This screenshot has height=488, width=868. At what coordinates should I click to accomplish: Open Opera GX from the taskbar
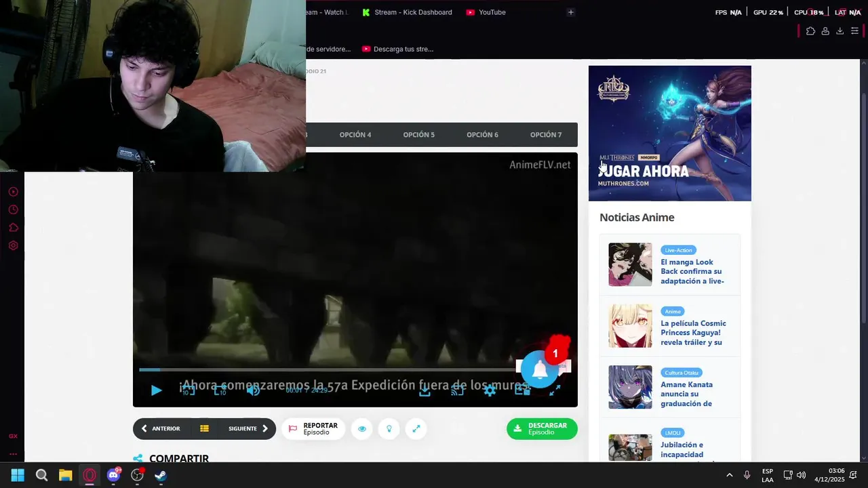click(90, 475)
